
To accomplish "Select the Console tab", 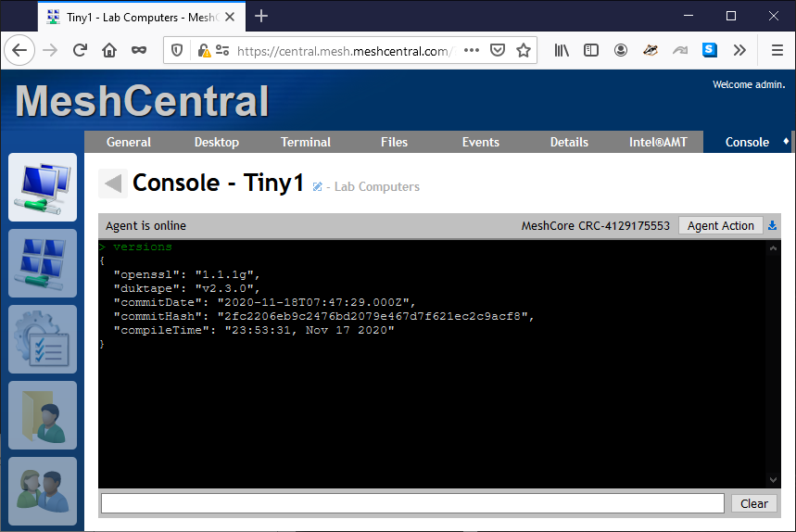I will (747, 142).
